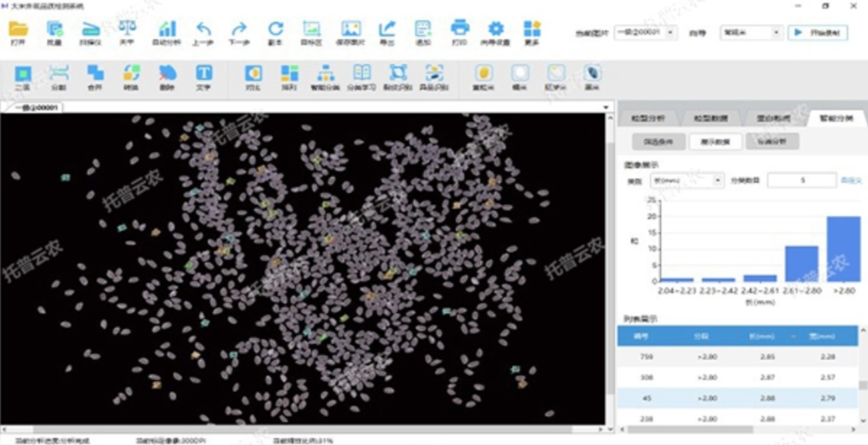
Task: Select table row with ID 238
Action: 738,418
